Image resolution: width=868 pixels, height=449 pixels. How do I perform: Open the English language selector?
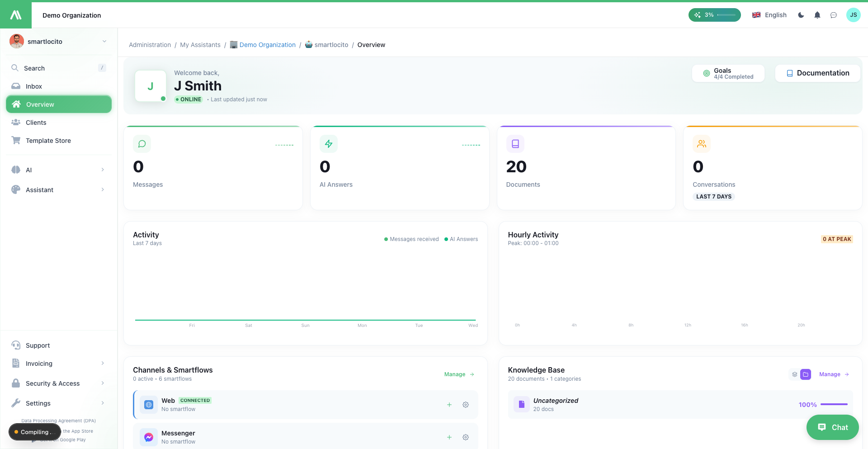[x=769, y=15]
